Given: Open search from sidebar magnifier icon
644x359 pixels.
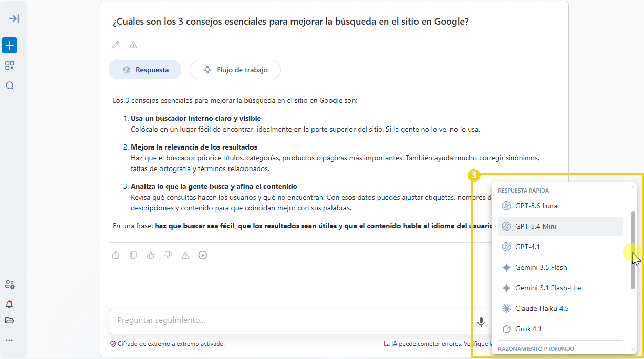Looking at the screenshot, I should (10, 86).
